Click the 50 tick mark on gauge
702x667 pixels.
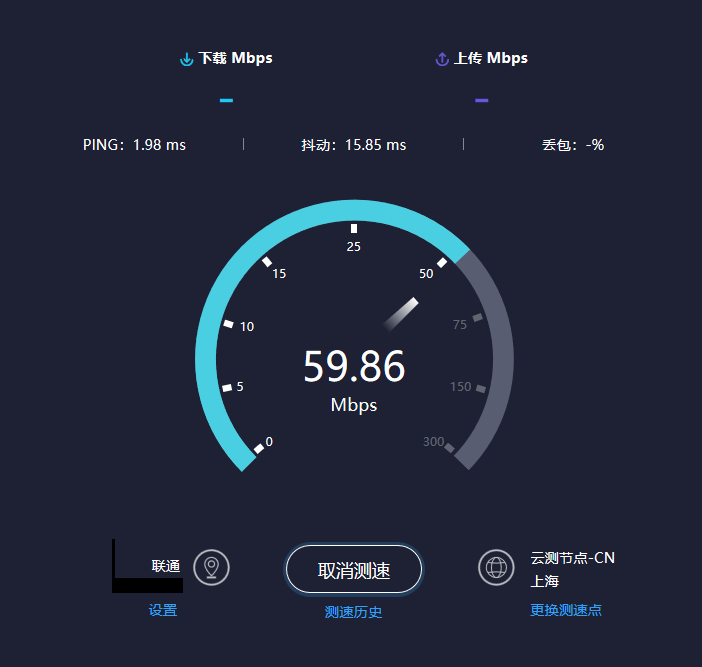coord(442,263)
